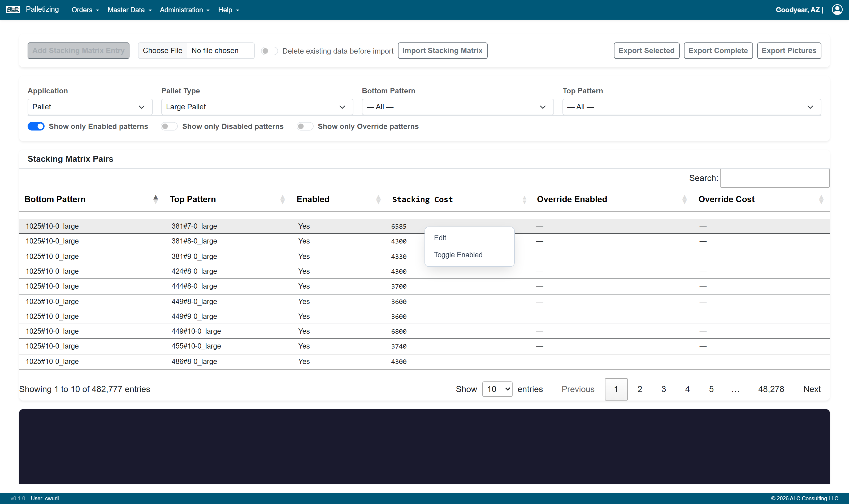This screenshot has height=504, width=849.
Task: Click the User: cwurll status text
Action: pyautogui.click(x=45, y=498)
